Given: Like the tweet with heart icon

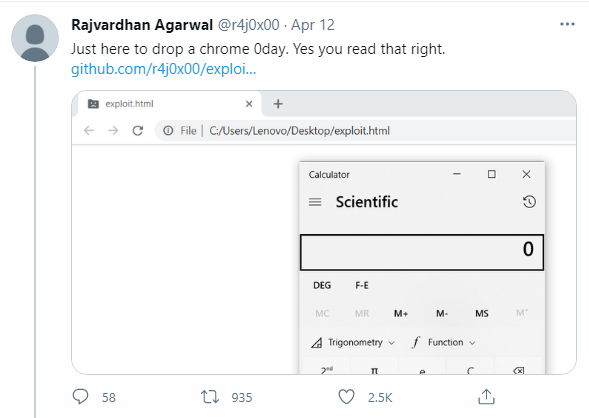Looking at the screenshot, I should point(346,397).
